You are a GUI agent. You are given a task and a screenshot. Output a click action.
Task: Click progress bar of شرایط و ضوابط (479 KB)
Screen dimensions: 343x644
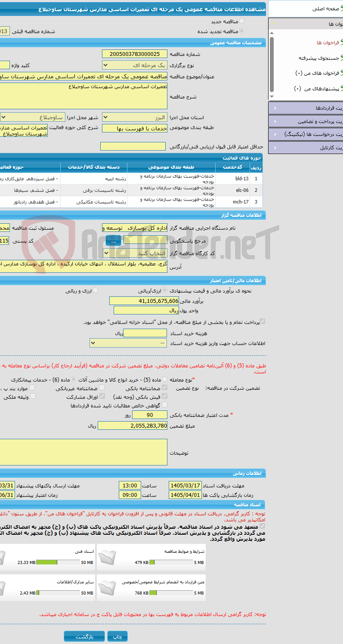170,562
